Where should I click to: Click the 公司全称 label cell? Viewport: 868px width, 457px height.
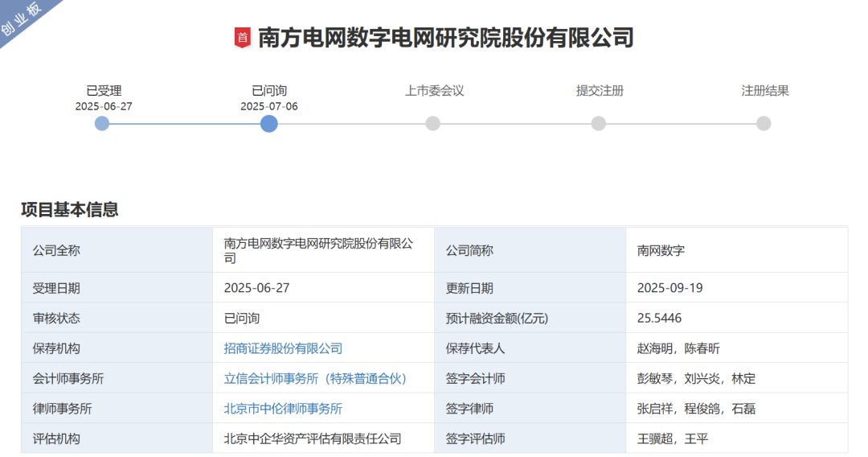pyautogui.click(x=117, y=250)
